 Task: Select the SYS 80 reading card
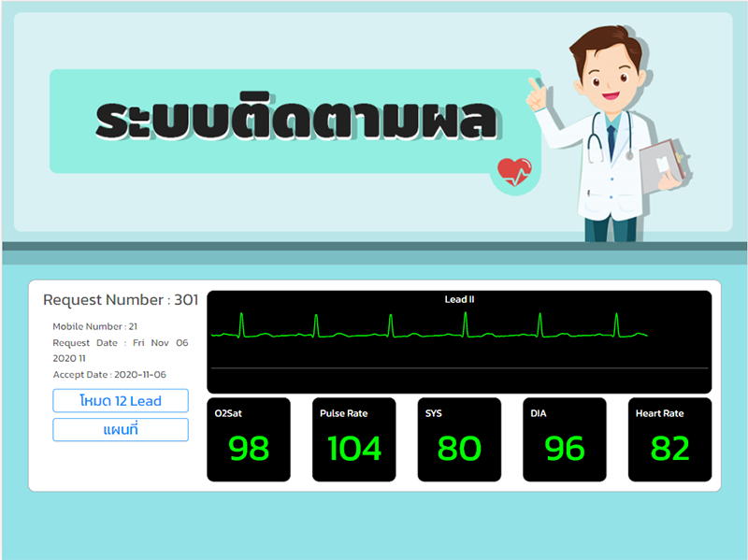pyautogui.click(x=459, y=439)
